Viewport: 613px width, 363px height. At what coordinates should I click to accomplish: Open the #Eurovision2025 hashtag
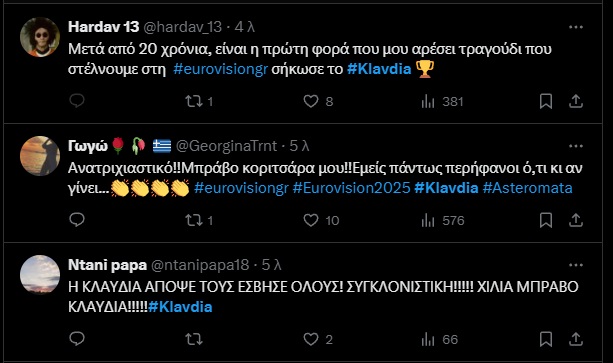click(351, 188)
